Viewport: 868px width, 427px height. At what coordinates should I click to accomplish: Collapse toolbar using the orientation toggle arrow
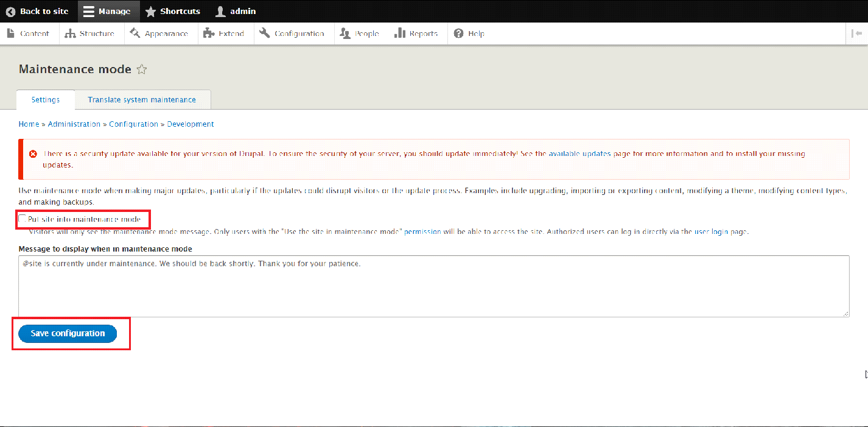point(856,34)
